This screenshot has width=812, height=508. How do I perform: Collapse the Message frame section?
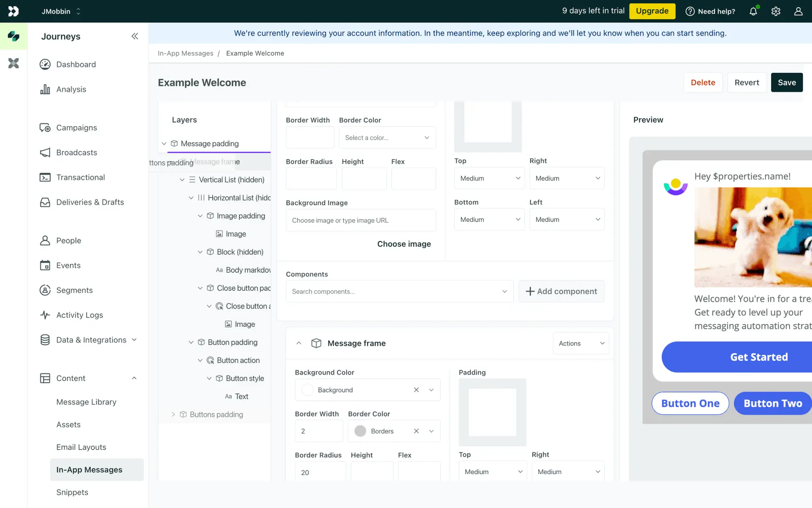tap(299, 343)
